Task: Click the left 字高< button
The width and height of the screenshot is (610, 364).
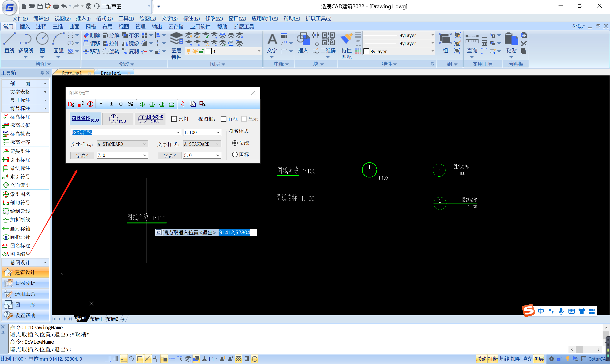Action: (82, 155)
